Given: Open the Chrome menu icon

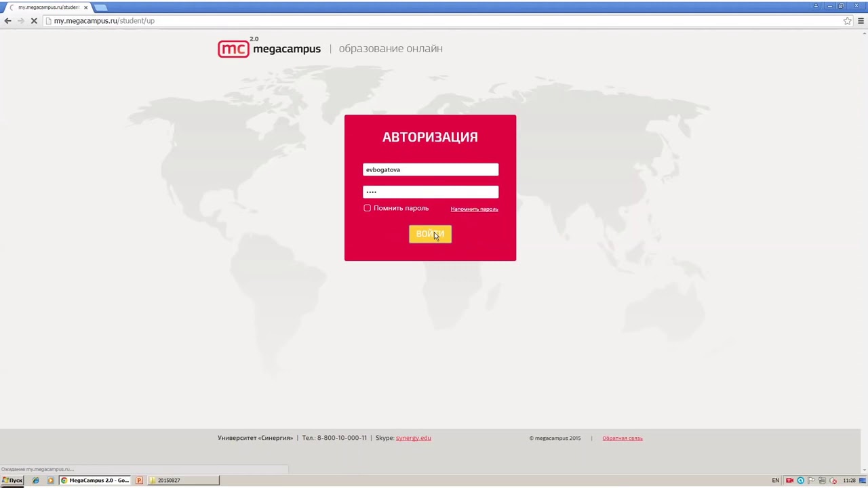Looking at the screenshot, I should (861, 21).
